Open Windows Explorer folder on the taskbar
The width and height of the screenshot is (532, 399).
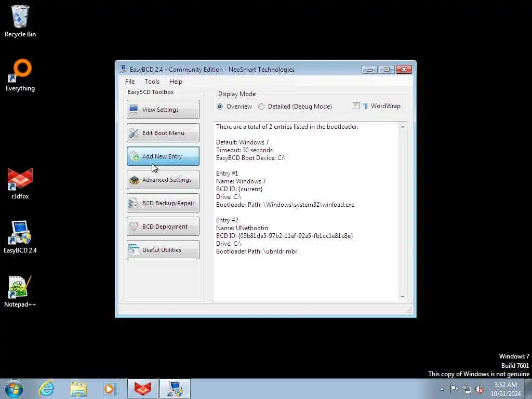(78, 389)
